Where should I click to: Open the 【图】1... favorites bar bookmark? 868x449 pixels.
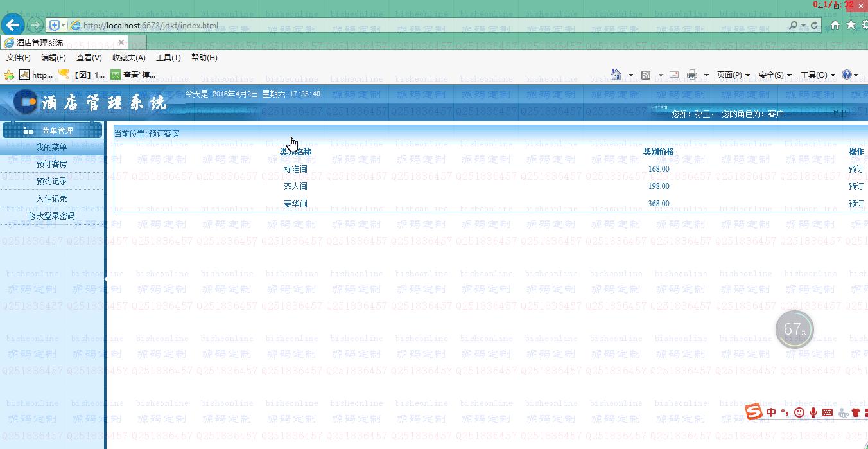[82, 75]
